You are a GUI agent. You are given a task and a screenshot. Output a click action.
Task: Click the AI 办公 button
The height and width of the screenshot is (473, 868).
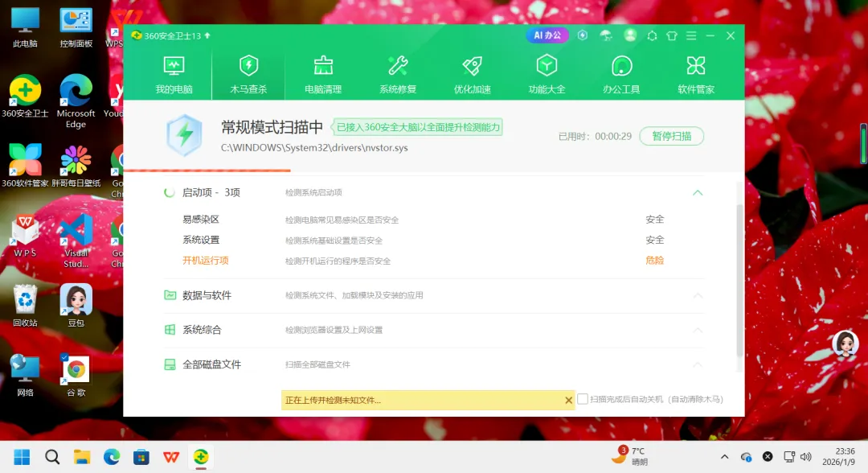(x=547, y=35)
